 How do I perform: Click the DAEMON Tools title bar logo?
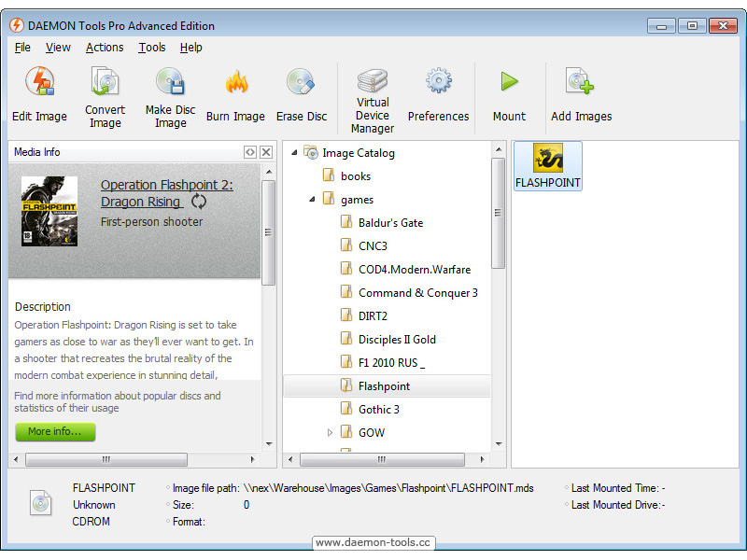tap(17, 25)
